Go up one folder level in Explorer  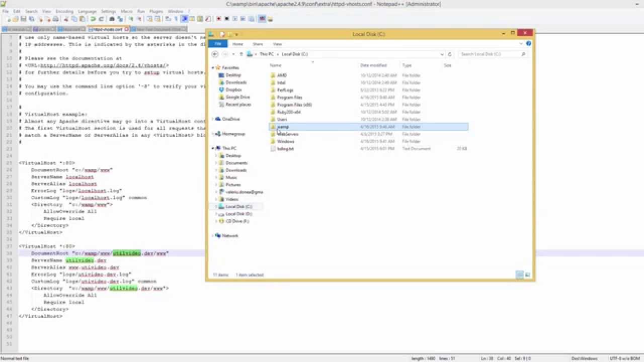point(242,54)
